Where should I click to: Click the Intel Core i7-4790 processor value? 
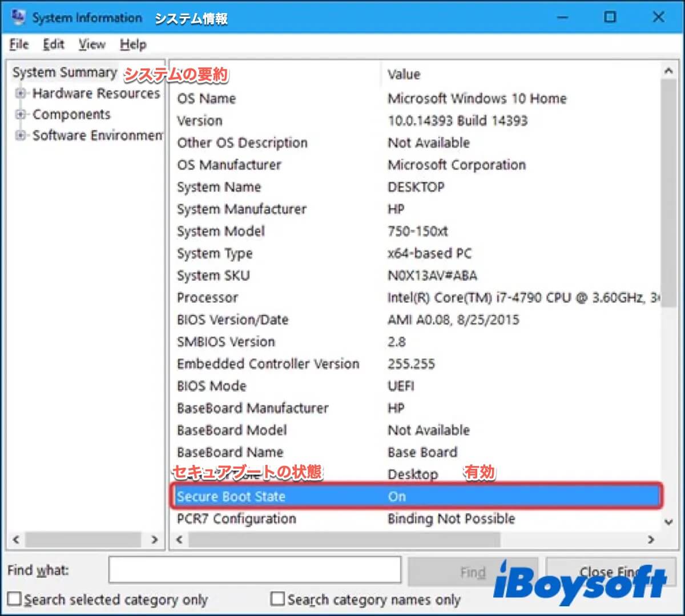(523, 297)
